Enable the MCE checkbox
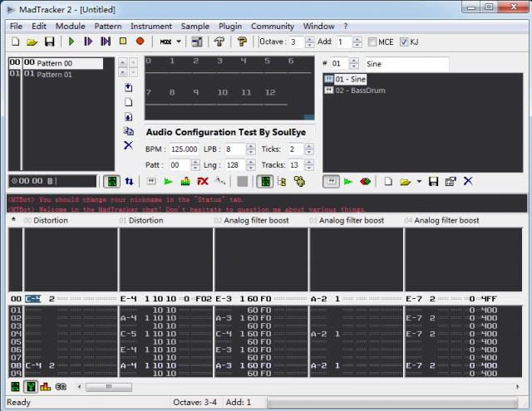The width and height of the screenshot is (532, 411). 372,42
